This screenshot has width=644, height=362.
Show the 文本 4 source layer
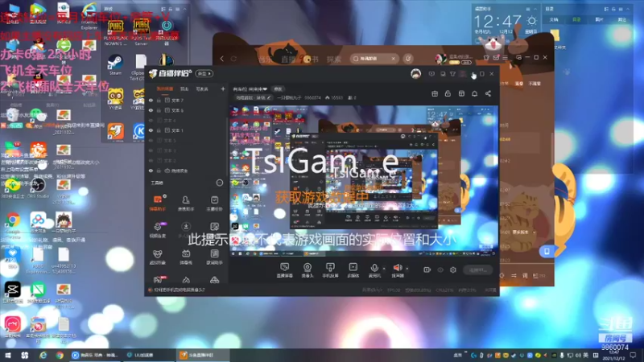tap(151, 120)
